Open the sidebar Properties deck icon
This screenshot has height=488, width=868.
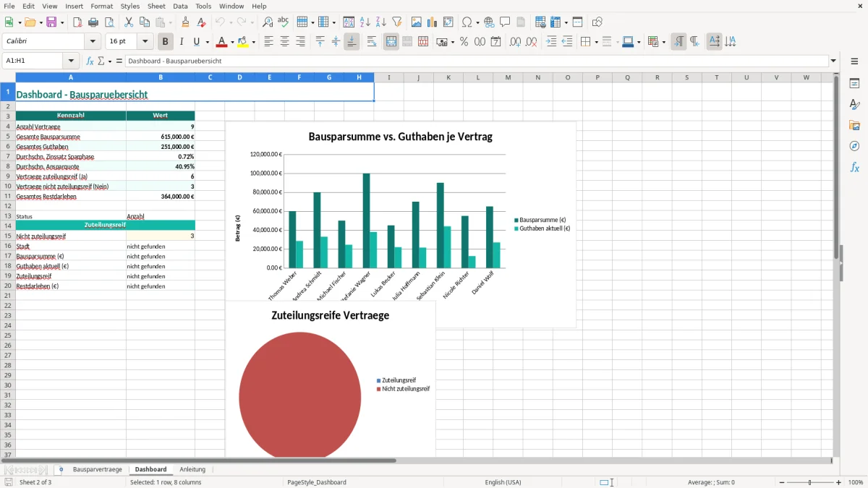click(x=854, y=84)
